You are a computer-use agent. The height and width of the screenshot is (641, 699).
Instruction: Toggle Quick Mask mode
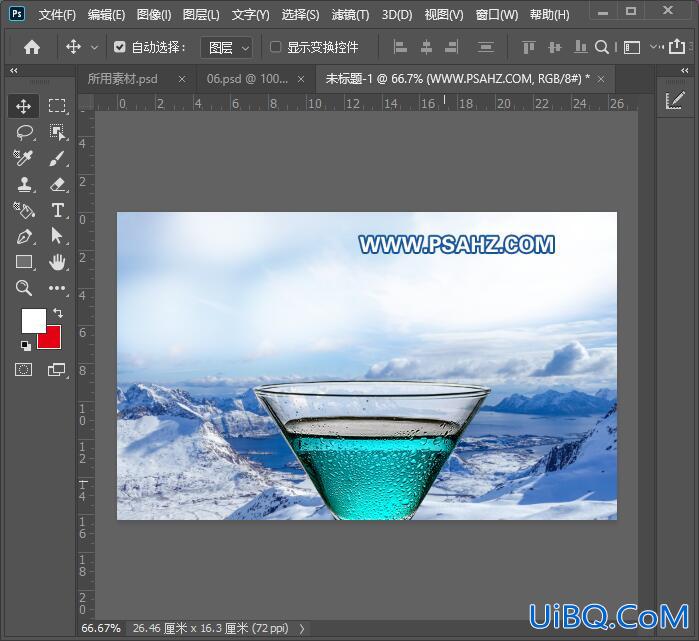[x=24, y=370]
